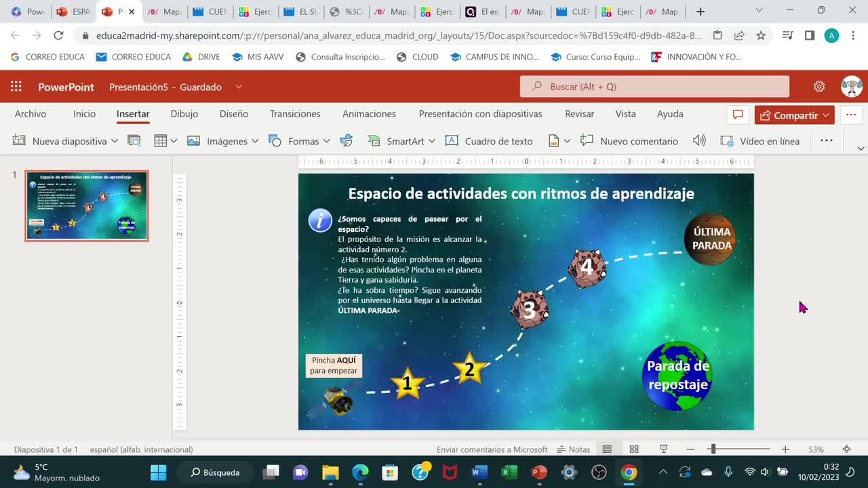Switch to the Diseño tab
The image size is (868, 488).
(234, 114)
